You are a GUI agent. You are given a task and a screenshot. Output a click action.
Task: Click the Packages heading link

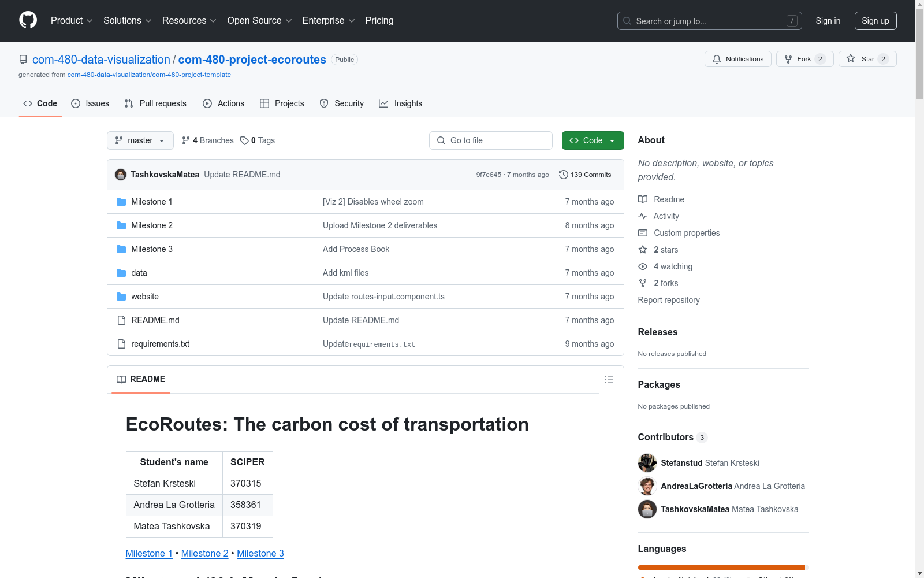click(659, 384)
